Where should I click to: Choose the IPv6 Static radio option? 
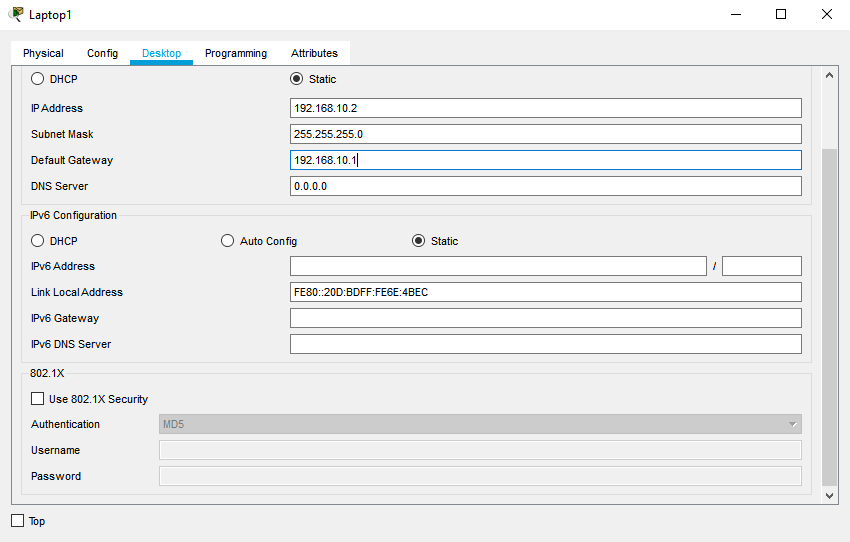[418, 241]
